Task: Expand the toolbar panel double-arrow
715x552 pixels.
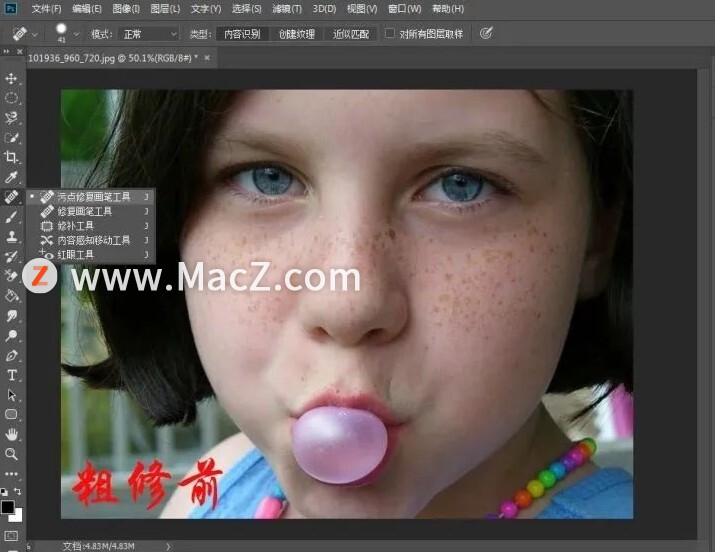Action: point(6,52)
